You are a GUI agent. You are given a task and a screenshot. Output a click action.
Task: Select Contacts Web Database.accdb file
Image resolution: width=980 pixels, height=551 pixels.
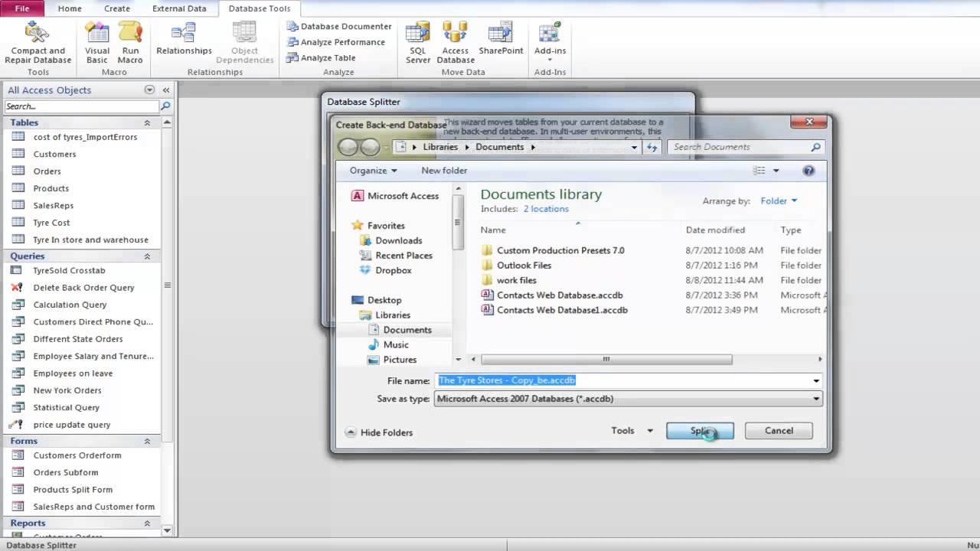[560, 295]
